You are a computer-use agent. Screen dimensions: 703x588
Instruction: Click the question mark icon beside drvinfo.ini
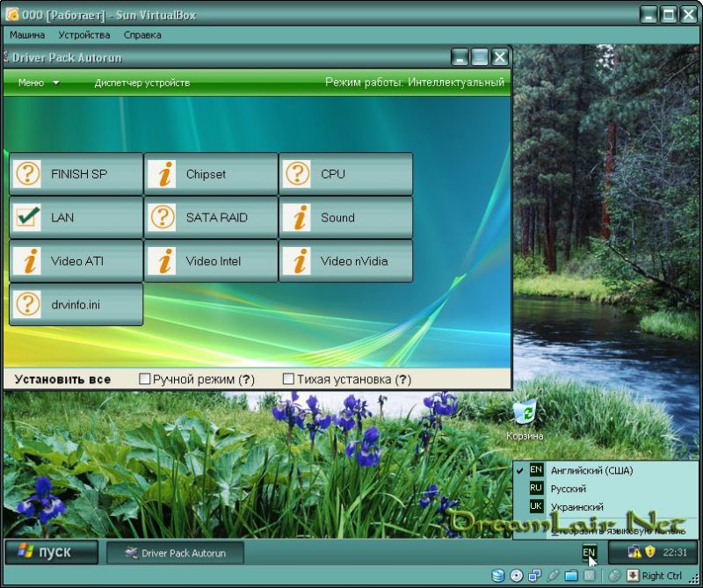point(29,304)
